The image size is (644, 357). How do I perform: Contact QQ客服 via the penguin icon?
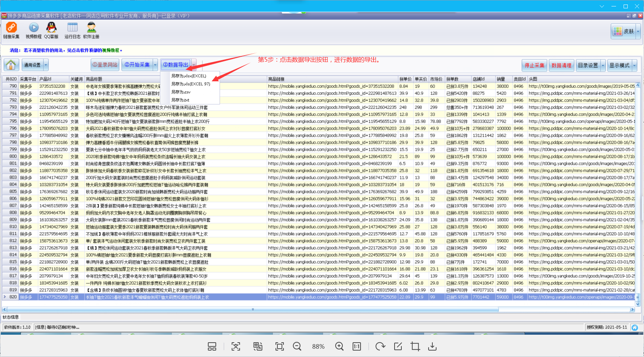tap(51, 30)
